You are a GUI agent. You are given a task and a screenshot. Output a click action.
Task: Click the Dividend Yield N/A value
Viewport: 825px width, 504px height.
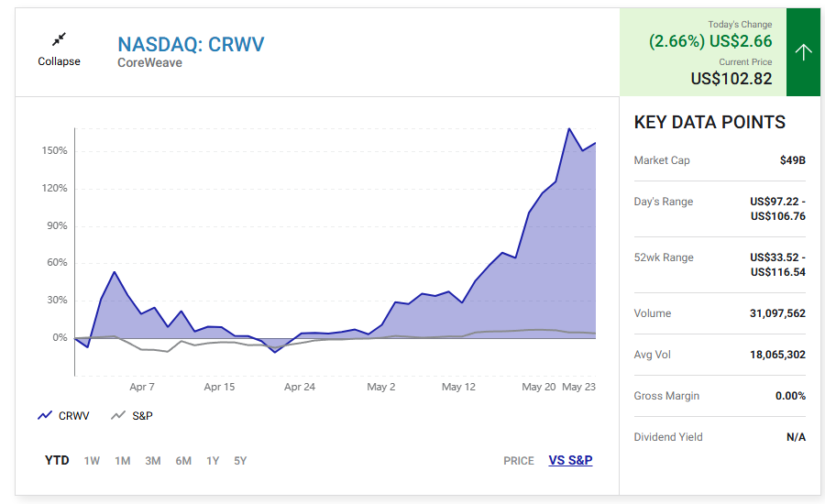point(796,437)
